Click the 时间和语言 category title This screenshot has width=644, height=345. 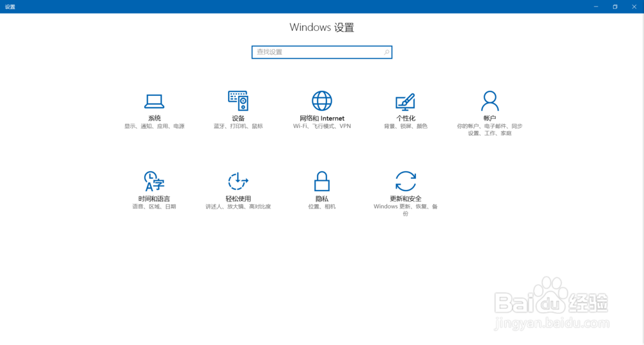coord(154,199)
